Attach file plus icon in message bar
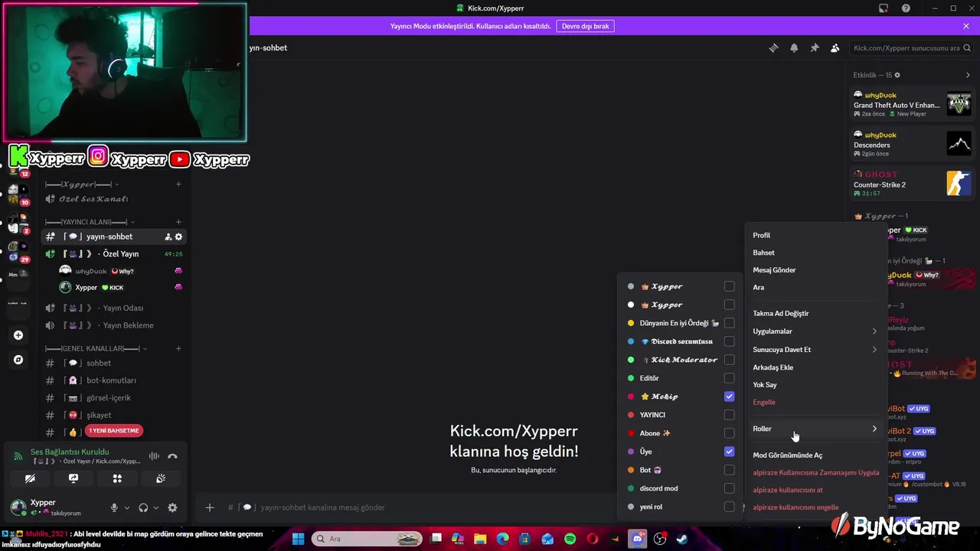The image size is (980, 551). point(209,507)
